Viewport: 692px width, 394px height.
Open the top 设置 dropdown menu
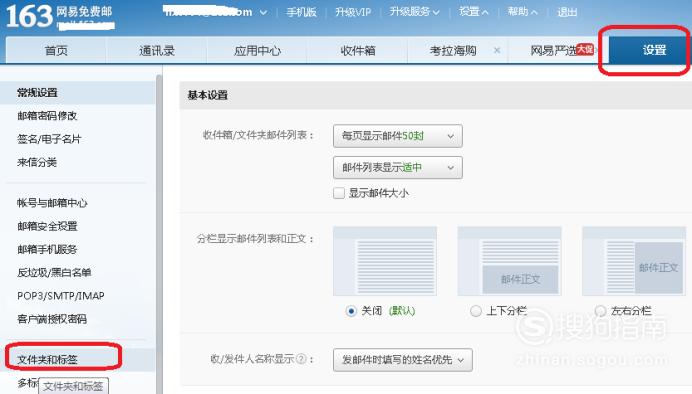tap(473, 12)
